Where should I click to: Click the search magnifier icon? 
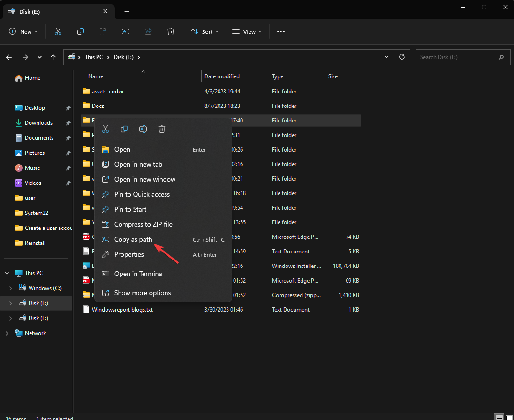click(x=501, y=57)
